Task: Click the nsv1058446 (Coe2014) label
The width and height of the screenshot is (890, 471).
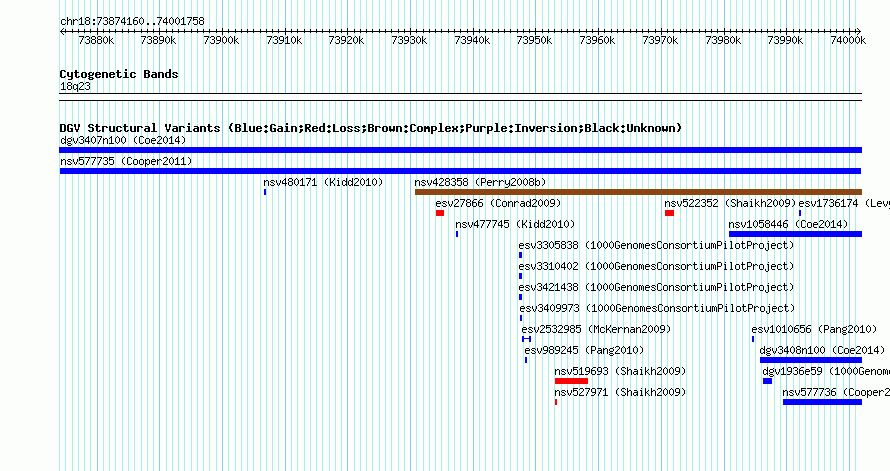Action: (x=788, y=224)
